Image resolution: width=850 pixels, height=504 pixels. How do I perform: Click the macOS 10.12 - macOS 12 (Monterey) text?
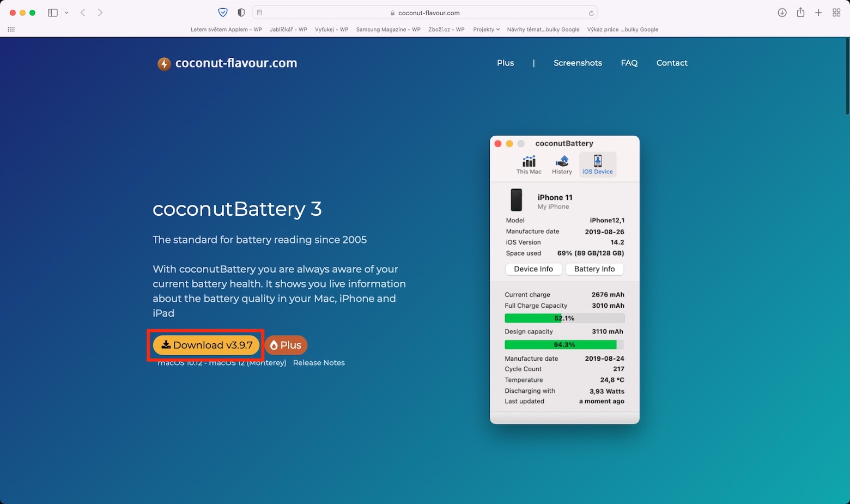click(x=222, y=363)
